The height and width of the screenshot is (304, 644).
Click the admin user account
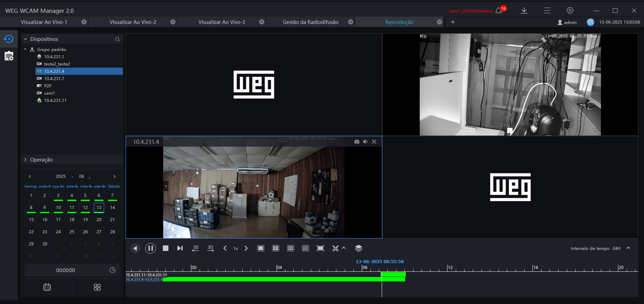pyautogui.click(x=567, y=22)
